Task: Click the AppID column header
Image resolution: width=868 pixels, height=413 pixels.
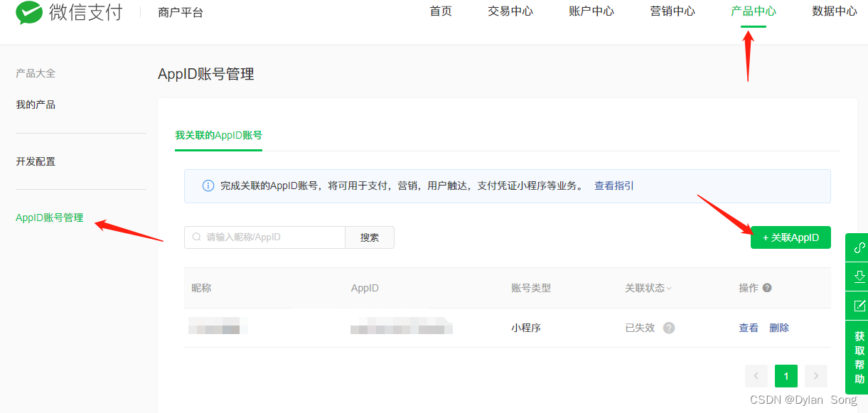Action: 365,288
